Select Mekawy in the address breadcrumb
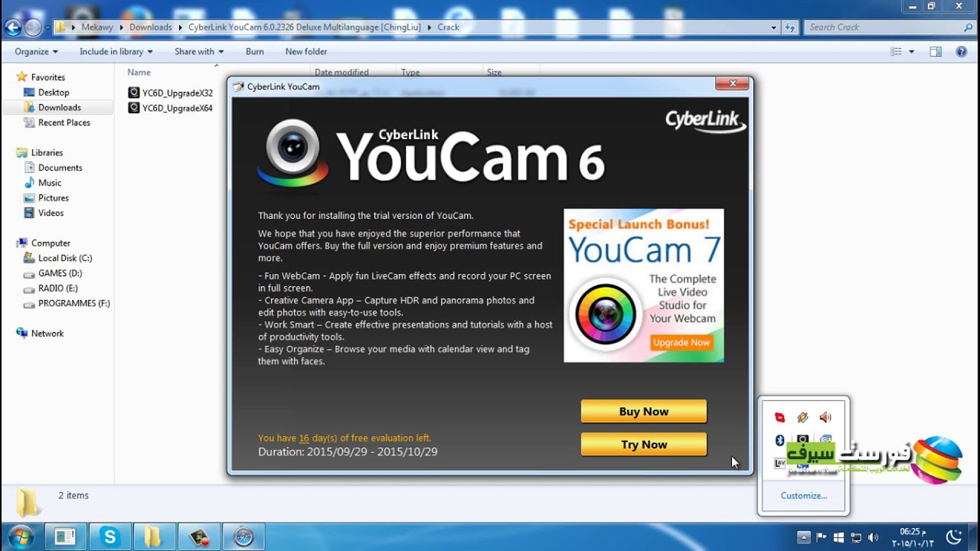This screenshot has width=980, height=551. point(97,28)
